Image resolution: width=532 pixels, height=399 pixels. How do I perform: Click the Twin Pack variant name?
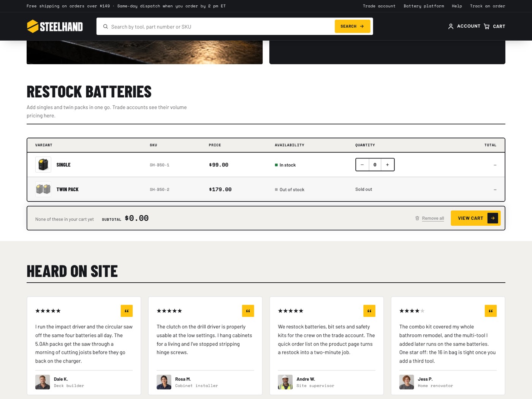[68, 189]
